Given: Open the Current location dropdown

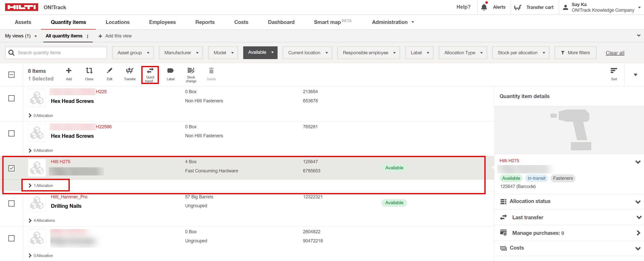Looking at the screenshot, I should 307,53.
